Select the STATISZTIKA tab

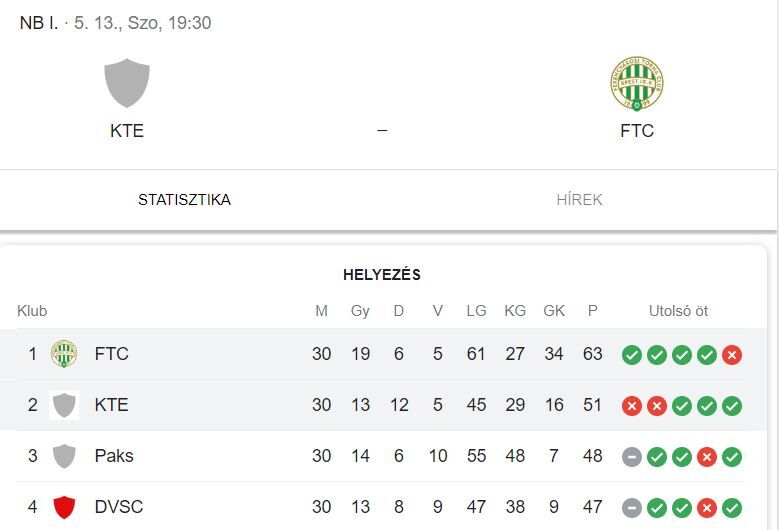pos(184,200)
